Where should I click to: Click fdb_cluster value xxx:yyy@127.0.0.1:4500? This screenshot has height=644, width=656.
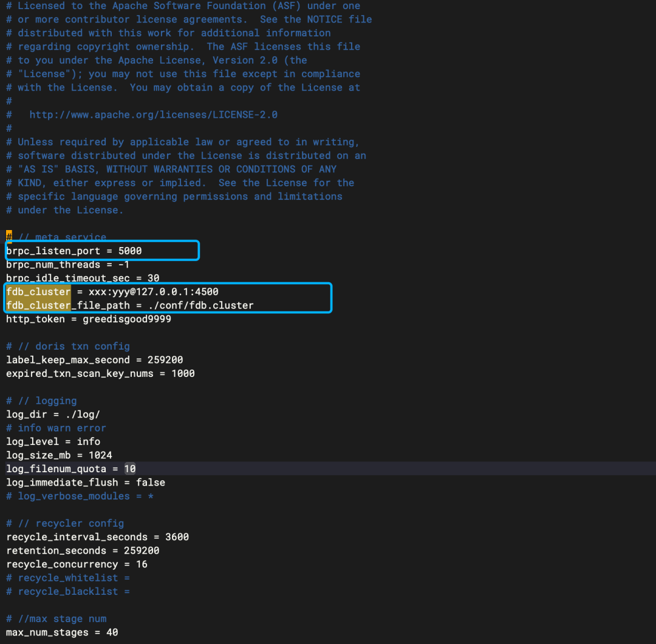pyautogui.click(x=154, y=292)
